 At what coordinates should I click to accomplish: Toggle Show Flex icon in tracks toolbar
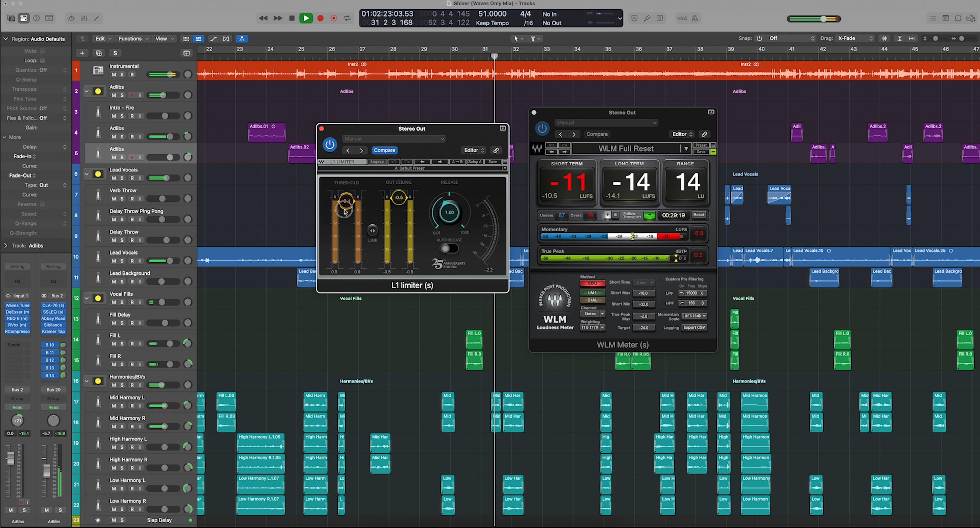[x=226, y=39]
